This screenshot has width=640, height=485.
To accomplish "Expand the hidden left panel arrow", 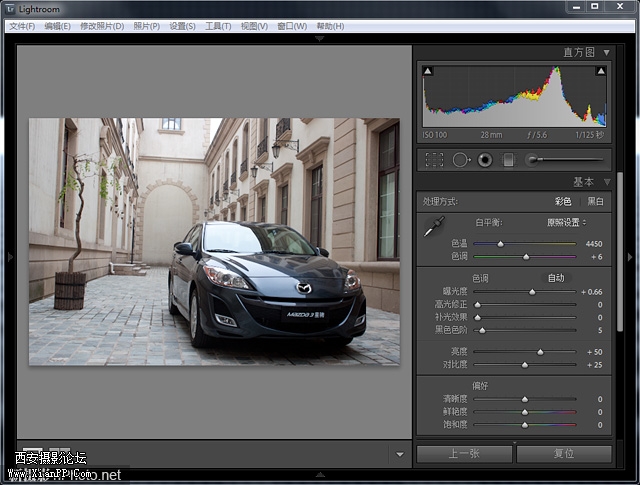I will pos(10,257).
